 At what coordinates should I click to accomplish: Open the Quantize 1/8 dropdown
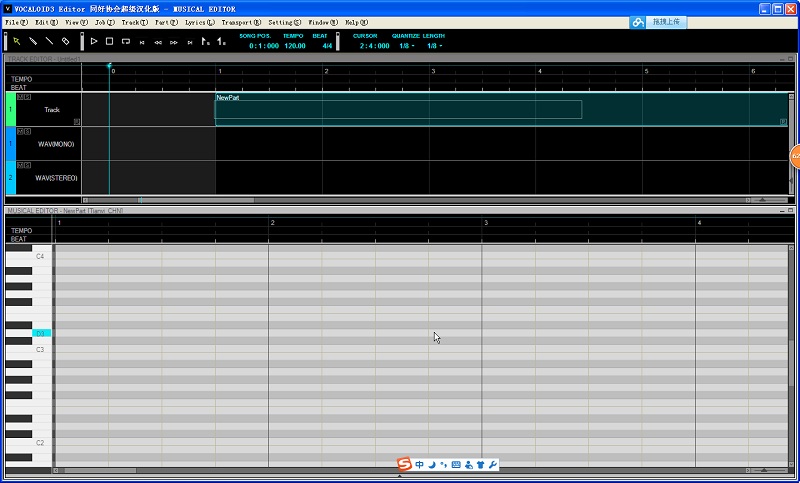coord(407,46)
